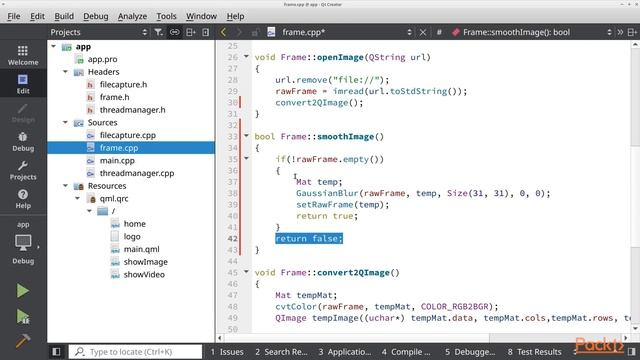The width and height of the screenshot is (640, 360).
Task: Open the File menu
Action: pyautogui.click(x=13, y=16)
